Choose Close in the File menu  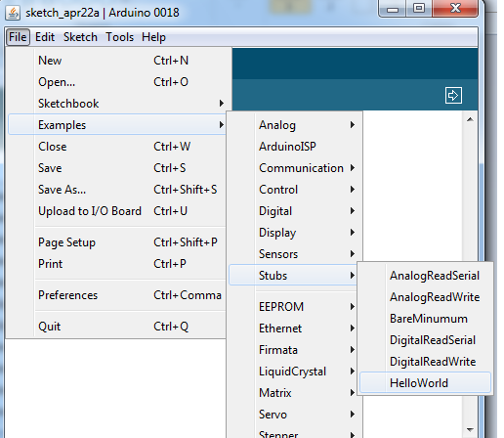(x=117, y=147)
